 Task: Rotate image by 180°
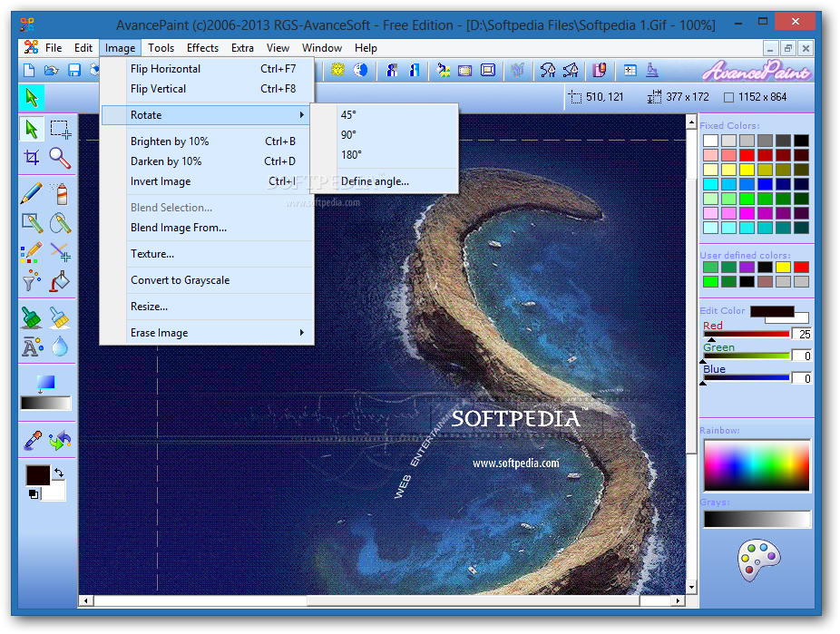pyautogui.click(x=384, y=155)
